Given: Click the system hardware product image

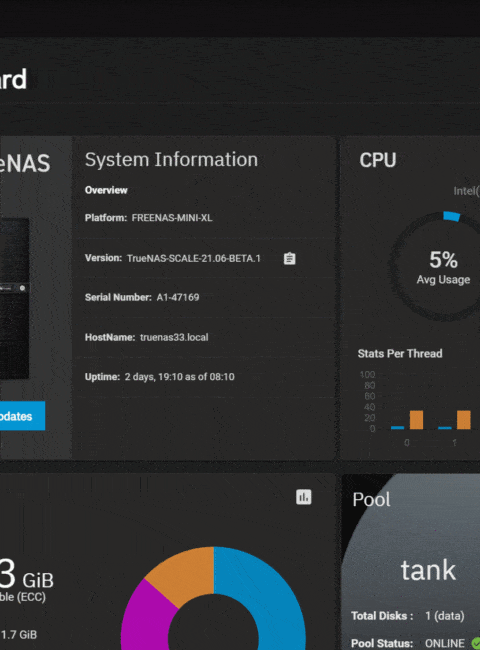Looking at the screenshot, I should point(15,298).
